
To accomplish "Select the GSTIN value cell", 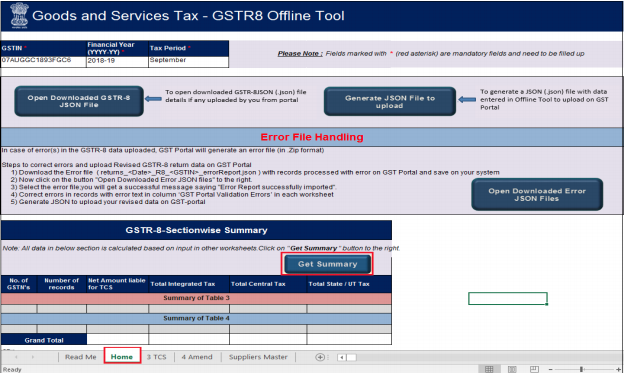I will pyautogui.click(x=43, y=62).
